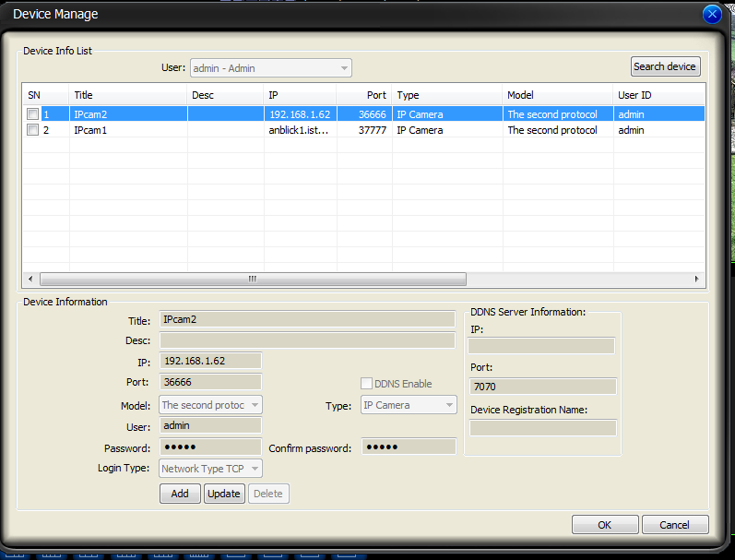This screenshot has width=735, height=560.
Task: Sort by User ID column header
Action: 658,95
